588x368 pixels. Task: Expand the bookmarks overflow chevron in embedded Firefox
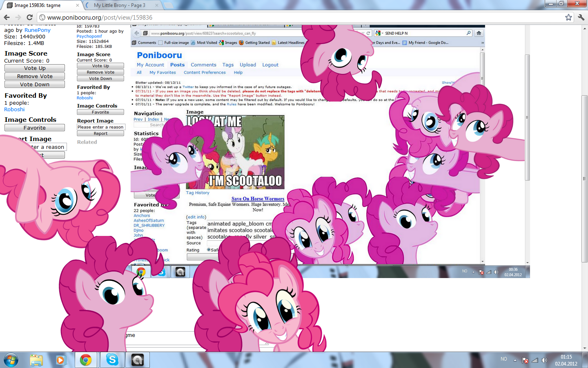(x=482, y=43)
